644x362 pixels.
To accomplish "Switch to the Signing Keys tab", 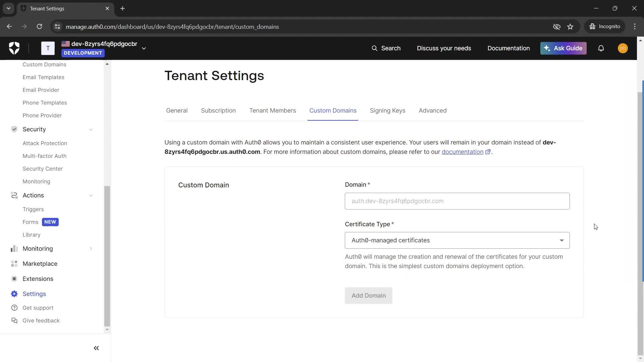I will tap(387, 111).
